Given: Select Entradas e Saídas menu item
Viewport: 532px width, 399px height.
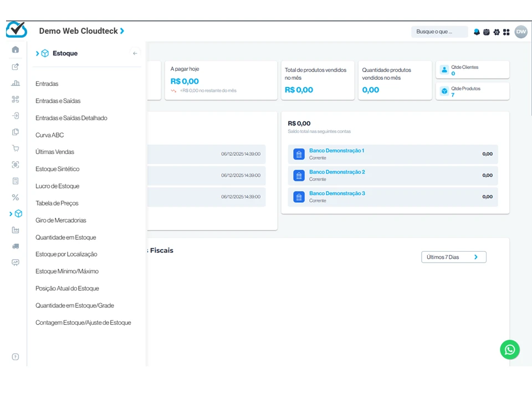Looking at the screenshot, I should click(58, 101).
